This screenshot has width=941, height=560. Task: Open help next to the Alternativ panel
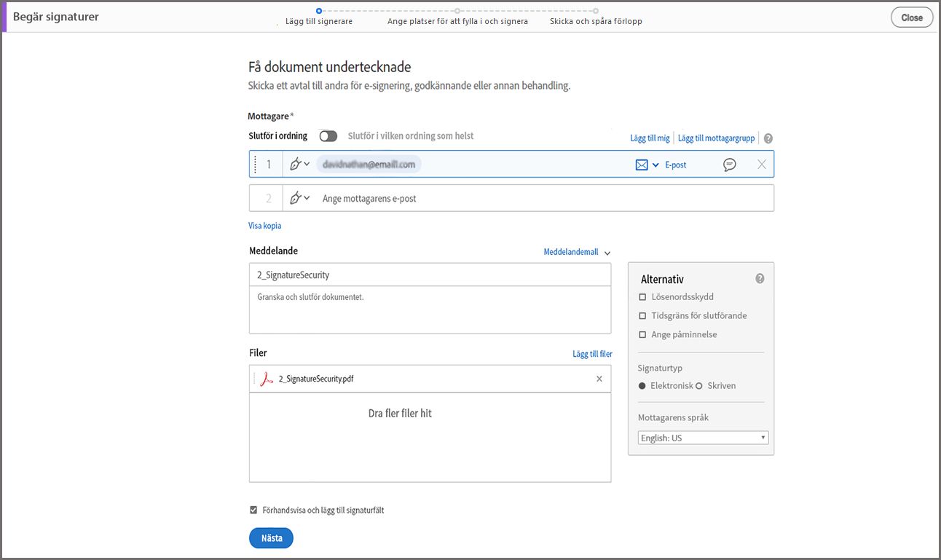(x=760, y=278)
